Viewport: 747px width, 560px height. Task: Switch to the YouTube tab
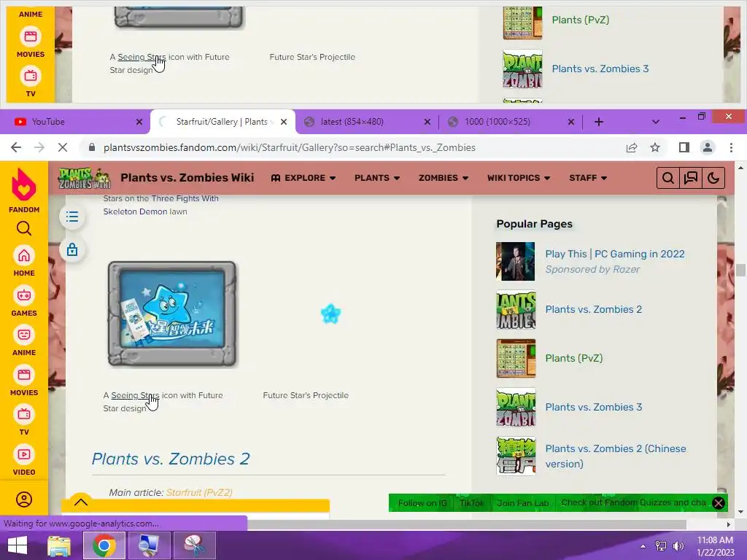point(76,122)
